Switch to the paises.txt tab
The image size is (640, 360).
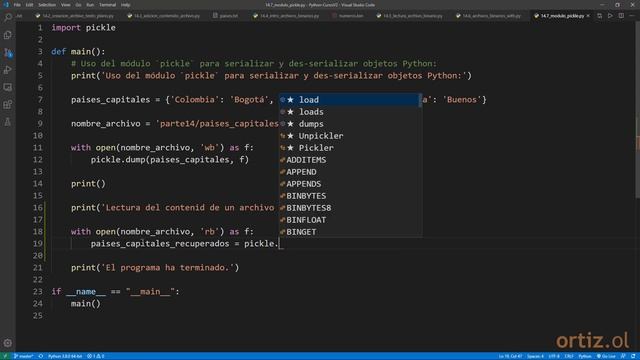(x=225, y=16)
